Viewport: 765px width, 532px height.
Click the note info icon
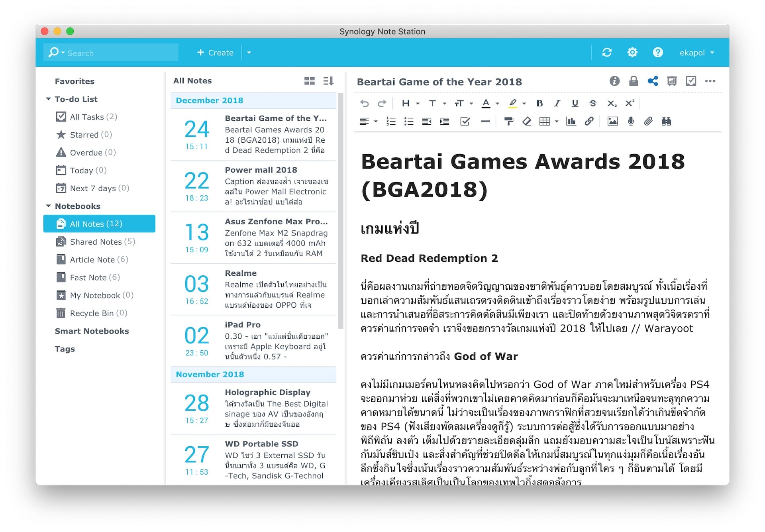(x=614, y=81)
